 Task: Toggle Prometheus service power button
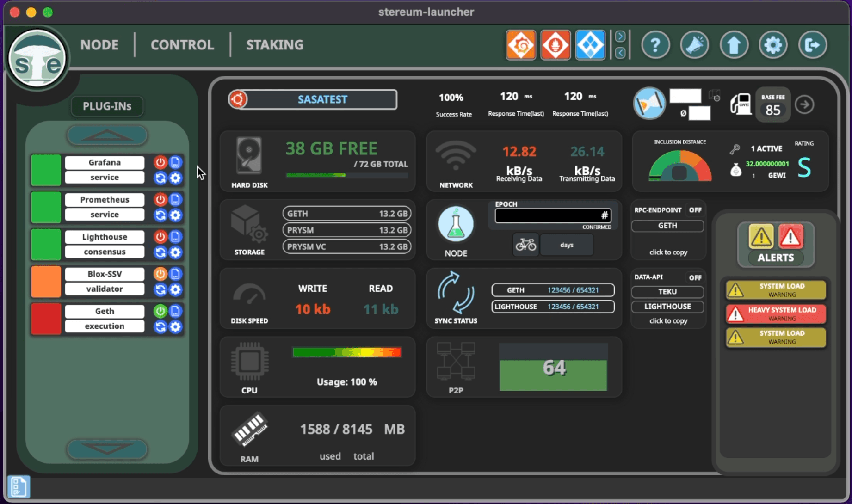pyautogui.click(x=160, y=200)
